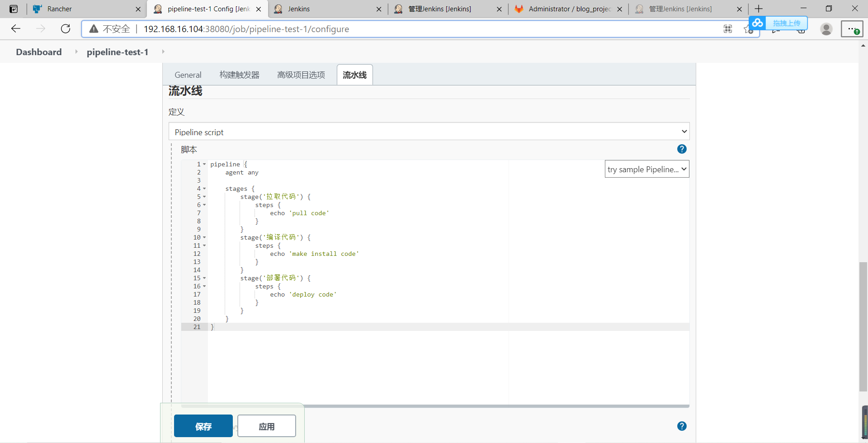This screenshot has width=868, height=443.
Task: Close the pipeline-test-1 Config browser tab
Action: click(x=259, y=9)
